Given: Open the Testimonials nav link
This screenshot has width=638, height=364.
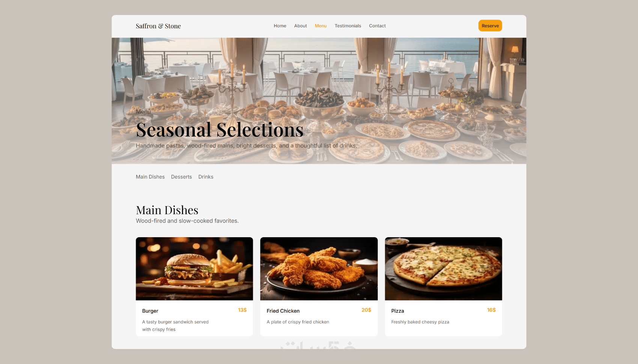Looking at the screenshot, I should [x=348, y=26].
